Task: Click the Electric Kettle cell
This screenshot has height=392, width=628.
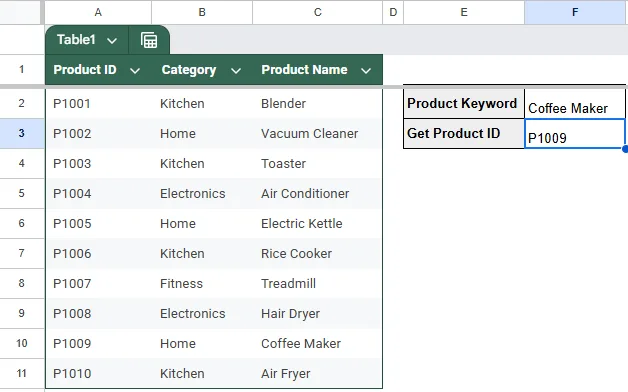Action: click(x=318, y=223)
